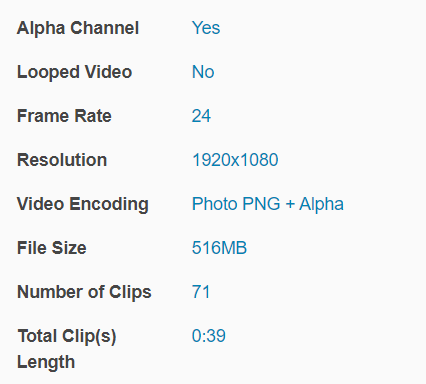The image size is (426, 384).
Task: Click the 71 clips link
Action: (x=201, y=292)
